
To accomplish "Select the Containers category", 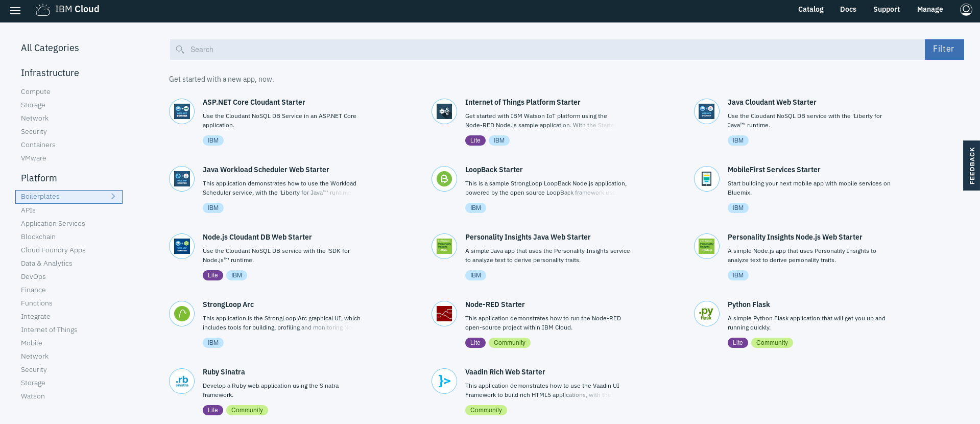I will (38, 145).
